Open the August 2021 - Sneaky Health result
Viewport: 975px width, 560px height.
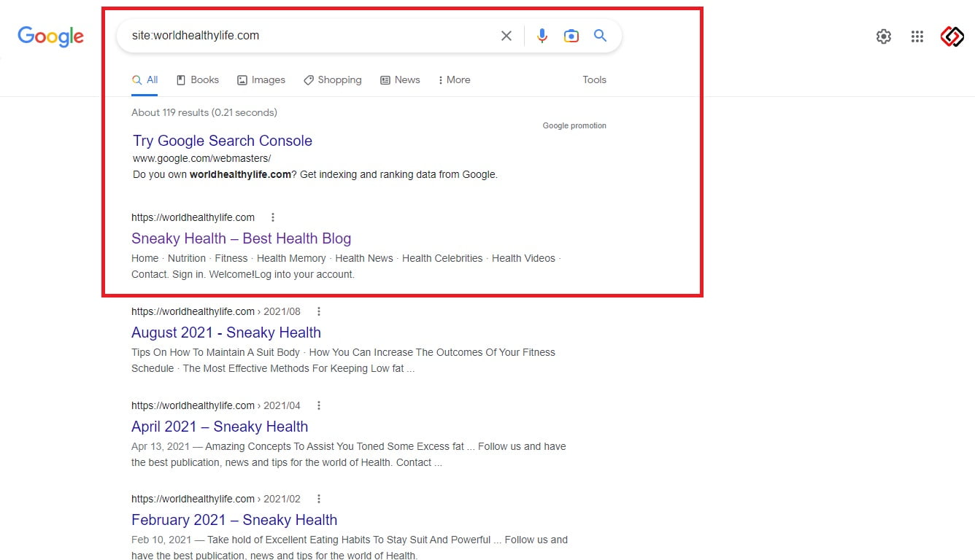(x=226, y=332)
